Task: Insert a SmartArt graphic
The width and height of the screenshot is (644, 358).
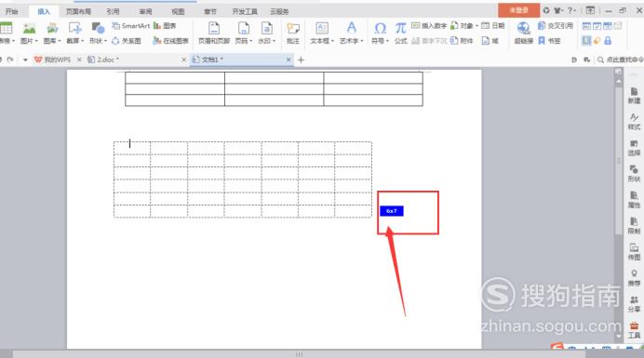Action: coord(131,26)
